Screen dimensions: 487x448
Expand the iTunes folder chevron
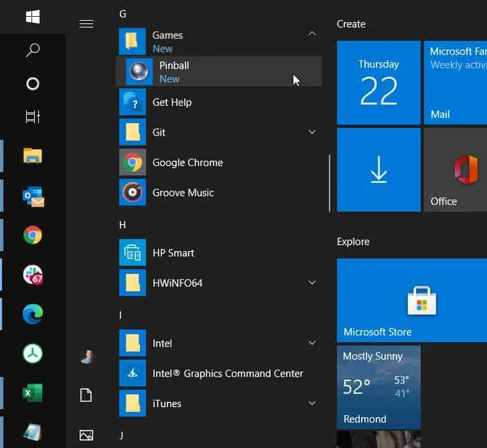click(312, 403)
